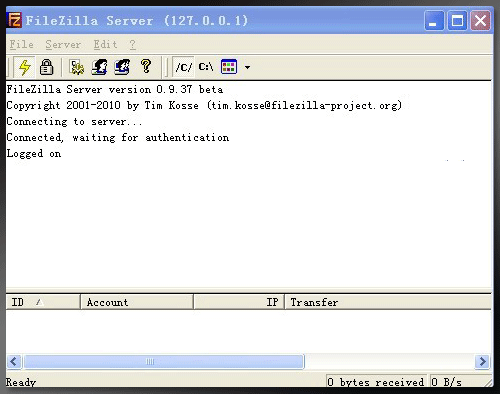Click the FileZilla Server version log line
Screen dimensions: 500x394
[x=115, y=89]
